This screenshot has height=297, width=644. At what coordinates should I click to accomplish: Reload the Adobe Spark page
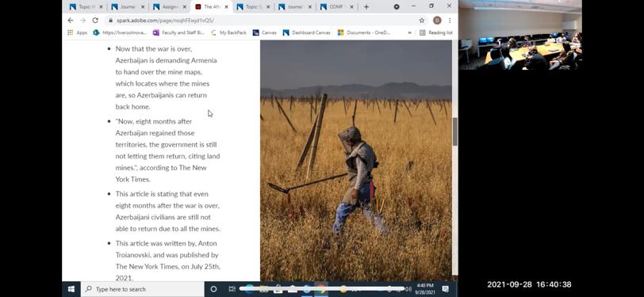tap(95, 20)
